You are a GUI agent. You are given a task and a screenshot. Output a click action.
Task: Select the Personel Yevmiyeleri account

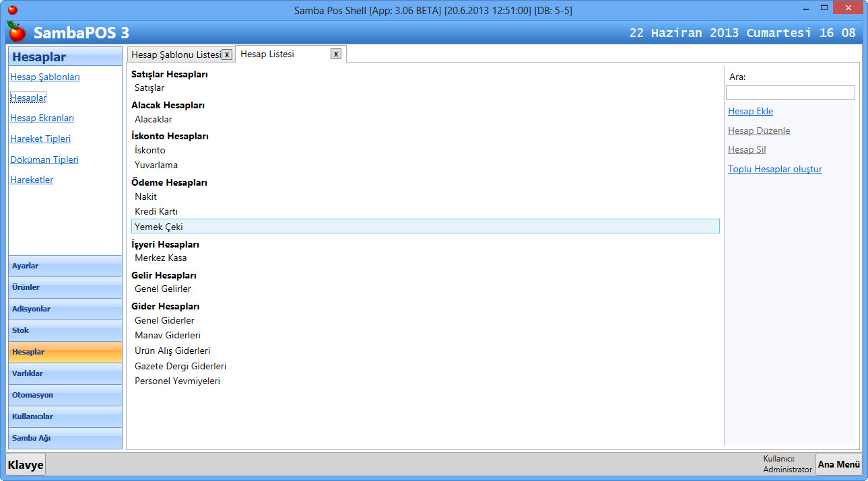tap(177, 381)
